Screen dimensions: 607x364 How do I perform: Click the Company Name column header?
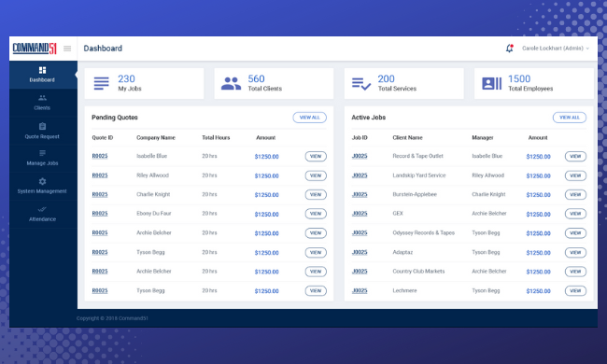tap(156, 138)
